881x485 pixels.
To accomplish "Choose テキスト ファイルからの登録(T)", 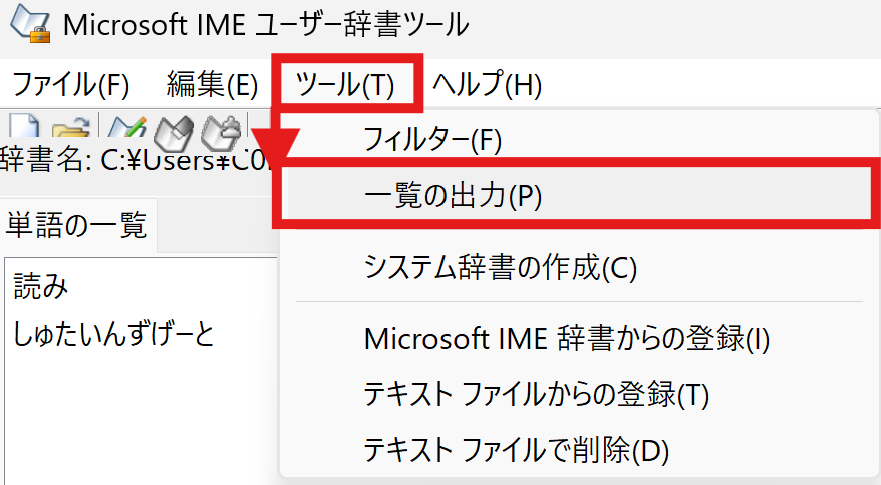I will pos(536,394).
